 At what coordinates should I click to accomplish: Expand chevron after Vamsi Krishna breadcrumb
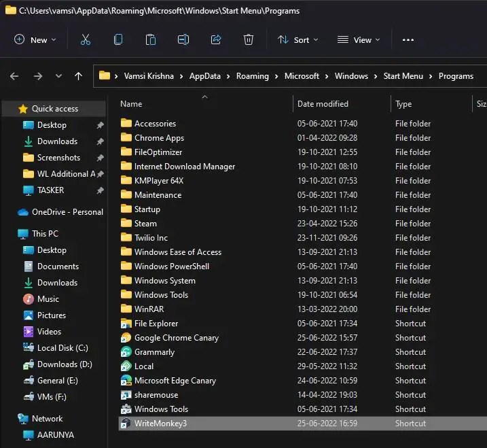[181, 77]
